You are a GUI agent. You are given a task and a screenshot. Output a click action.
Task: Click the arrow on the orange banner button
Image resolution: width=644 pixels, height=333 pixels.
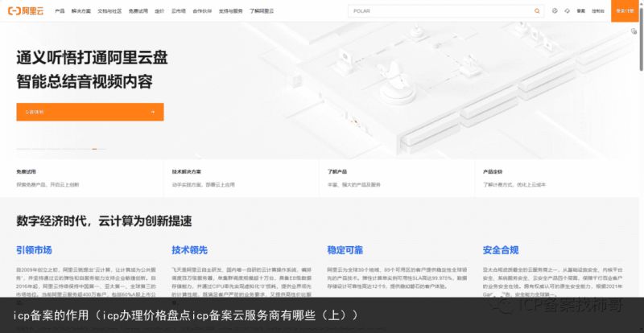pyautogui.click(x=153, y=112)
